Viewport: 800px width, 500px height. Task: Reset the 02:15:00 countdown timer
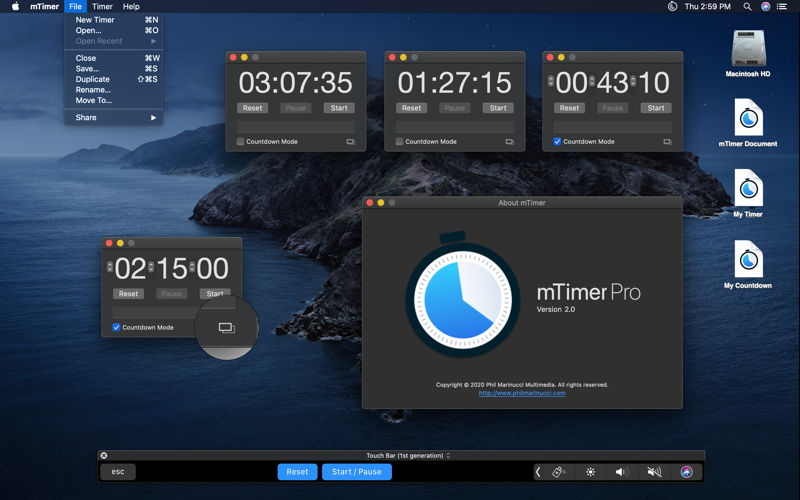(x=129, y=294)
